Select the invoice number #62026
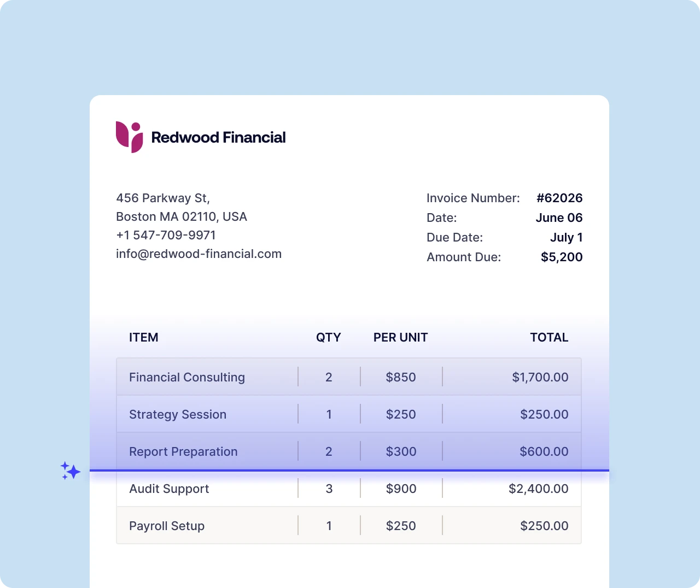700x588 pixels. (559, 198)
